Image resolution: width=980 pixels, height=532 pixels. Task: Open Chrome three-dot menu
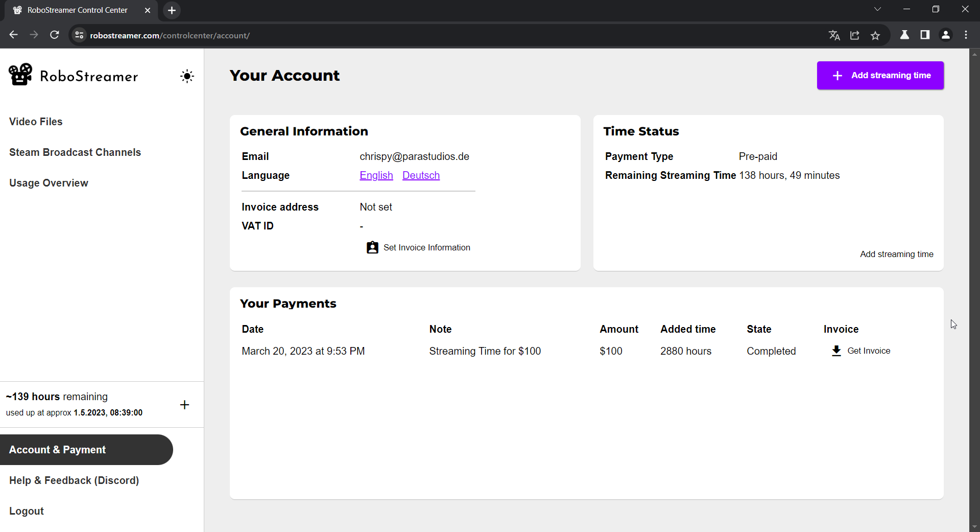point(966,35)
